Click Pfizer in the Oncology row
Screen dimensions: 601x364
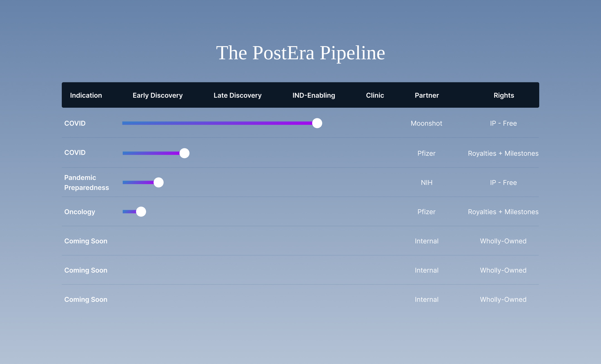426,212
